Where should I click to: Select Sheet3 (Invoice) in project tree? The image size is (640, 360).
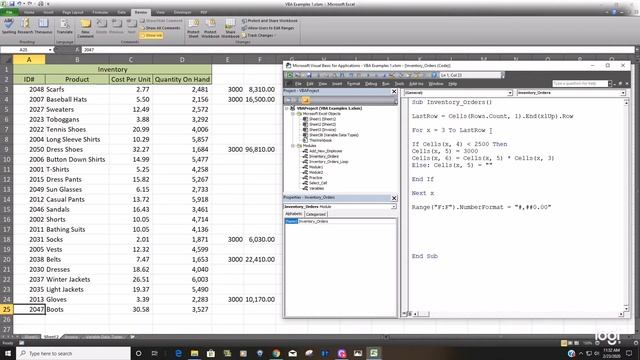(x=322, y=130)
